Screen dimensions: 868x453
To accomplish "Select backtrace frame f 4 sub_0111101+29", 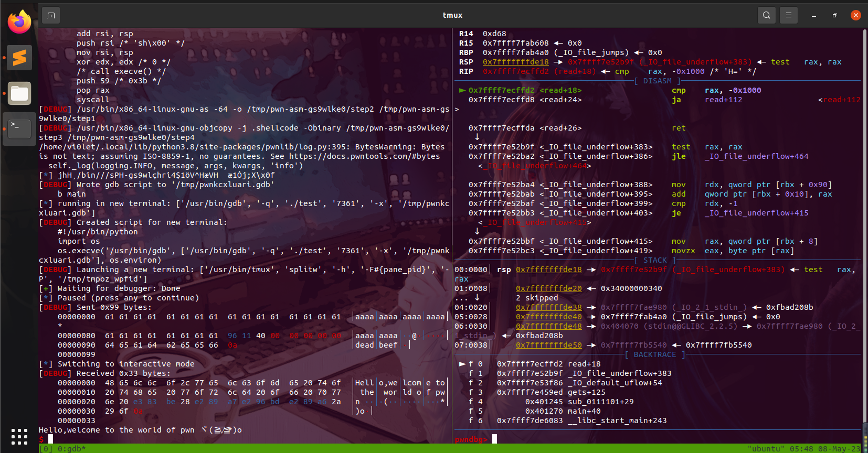I will pos(551,402).
